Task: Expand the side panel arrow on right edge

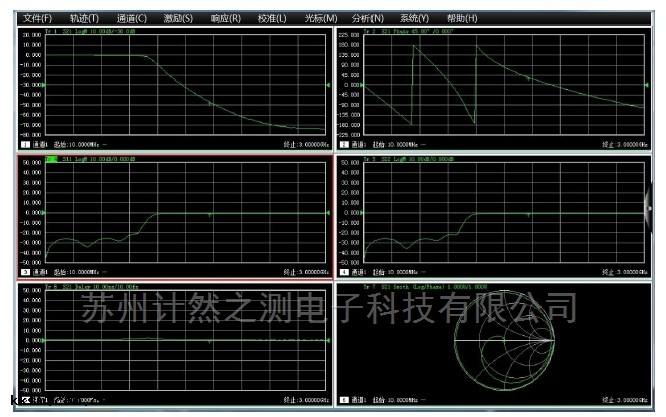Action: pyautogui.click(x=650, y=208)
